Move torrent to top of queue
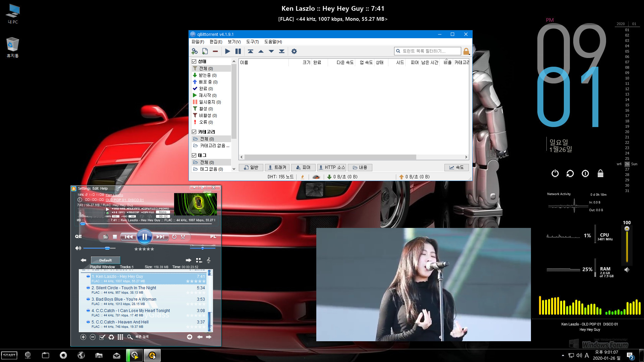This screenshot has height=362, width=644. [250, 51]
